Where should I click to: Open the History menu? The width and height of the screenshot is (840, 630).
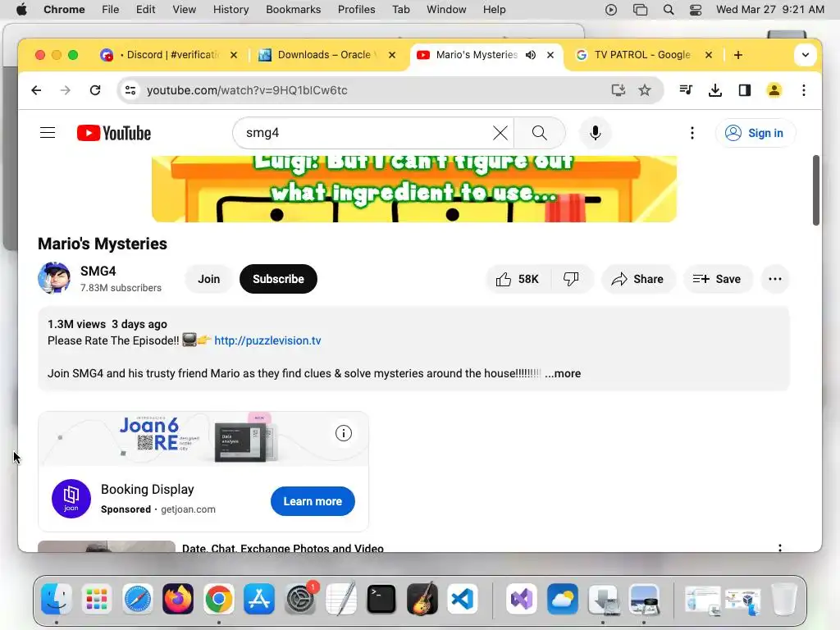[x=231, y=10]
